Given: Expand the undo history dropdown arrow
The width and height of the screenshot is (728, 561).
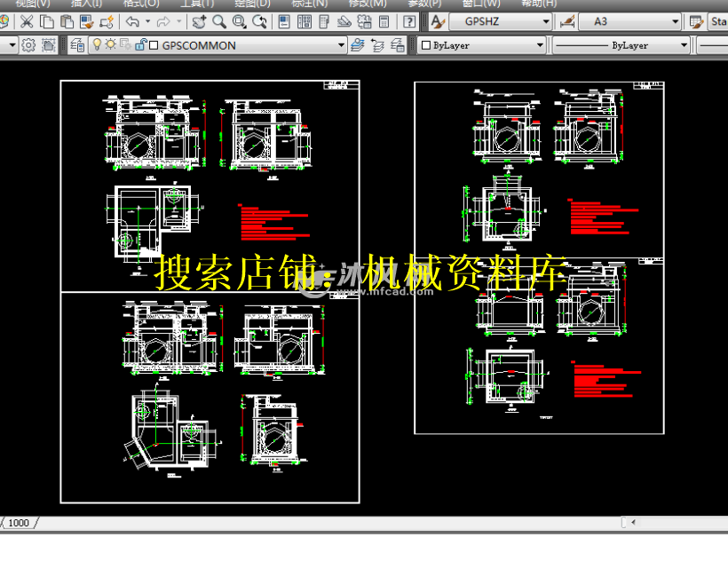Looking at the screenshot, I should (147, 21).
